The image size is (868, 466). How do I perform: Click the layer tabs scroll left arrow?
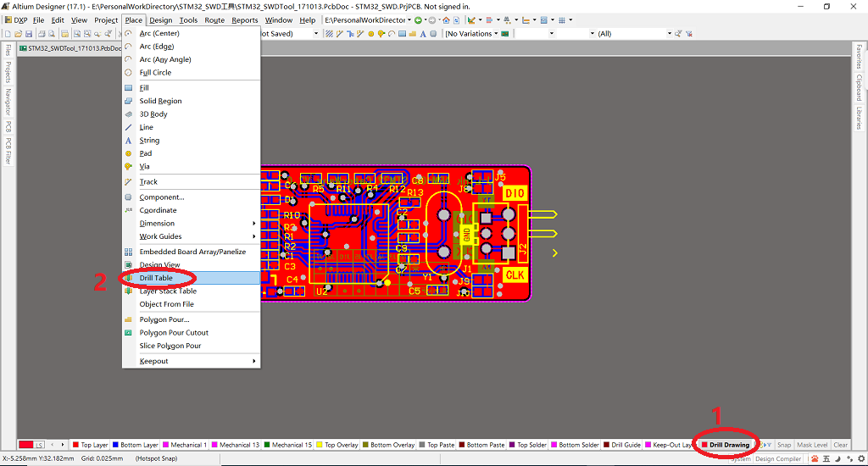tap(53, 445)
